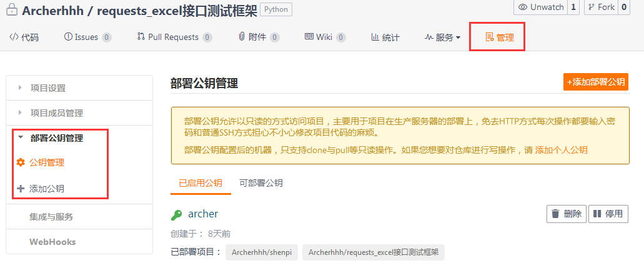This screenshot has height=268, width=644.
Task: Click the Fork button
Action: pyautogui.click(x=602, y=7)
